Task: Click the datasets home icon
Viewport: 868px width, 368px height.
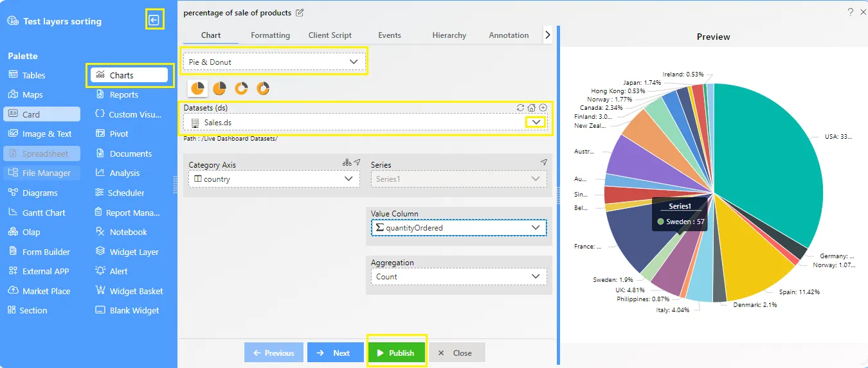Action: pos(532,108)
